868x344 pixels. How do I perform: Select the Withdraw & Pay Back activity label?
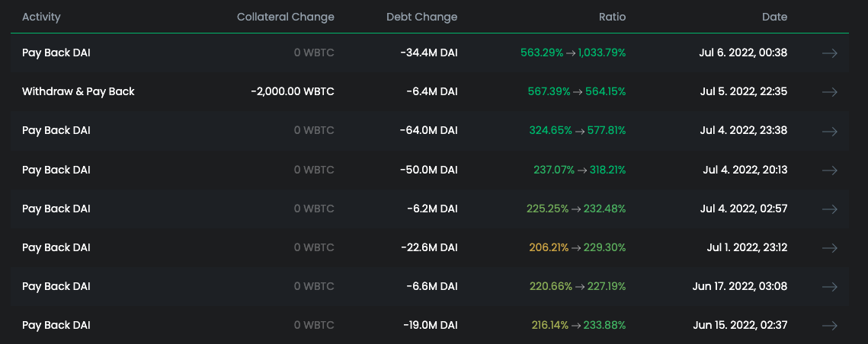(78, 92)
